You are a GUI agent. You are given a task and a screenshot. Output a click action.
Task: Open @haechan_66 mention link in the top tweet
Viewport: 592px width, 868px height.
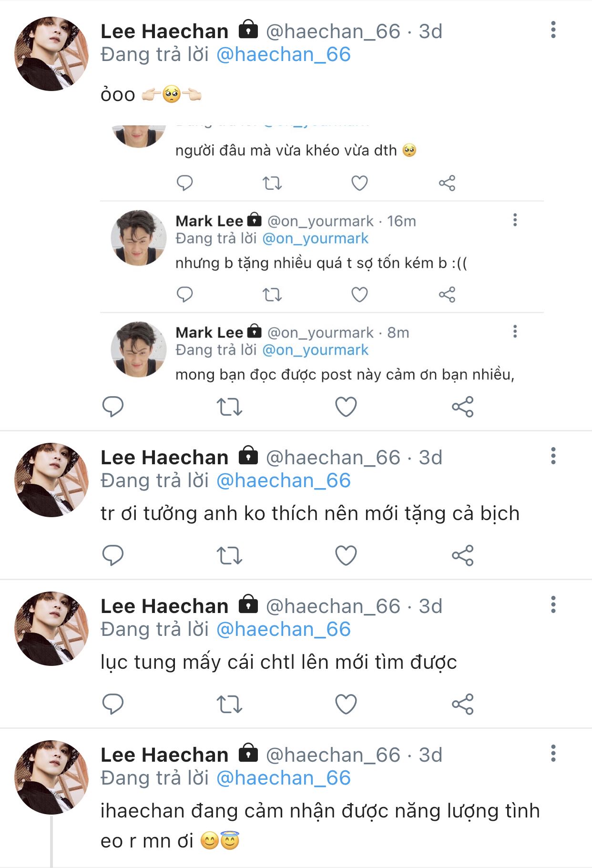[x=284, y=55]
